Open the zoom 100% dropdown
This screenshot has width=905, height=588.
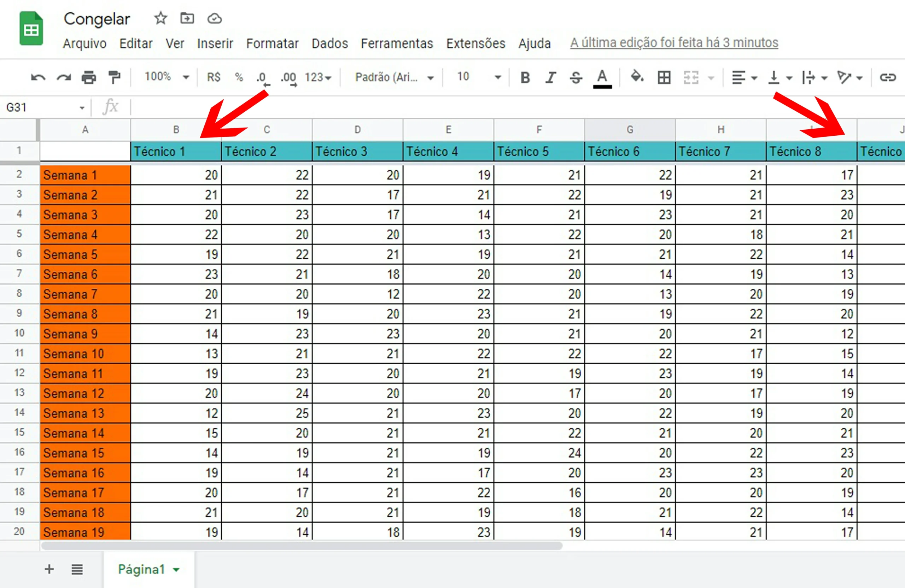coord(167,77)
